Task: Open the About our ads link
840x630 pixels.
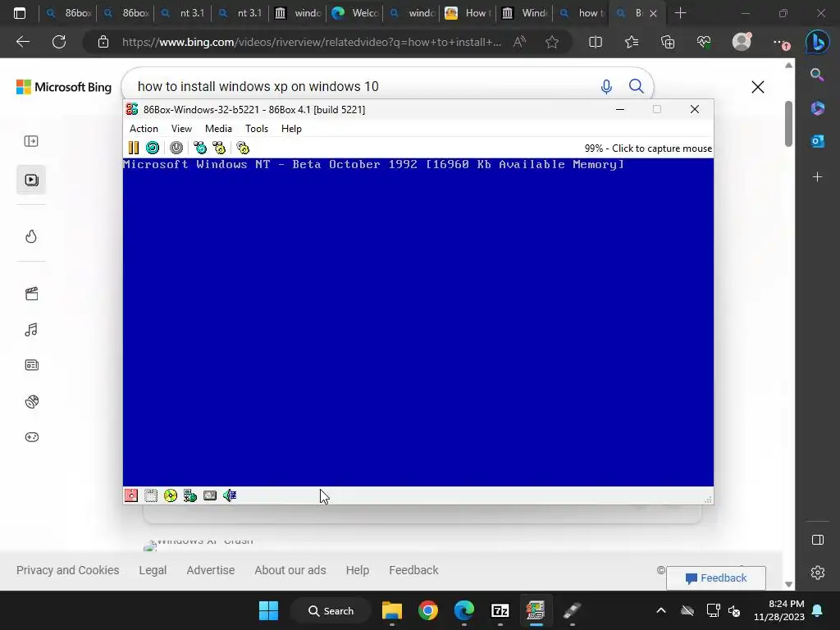Action: (290, 570)
